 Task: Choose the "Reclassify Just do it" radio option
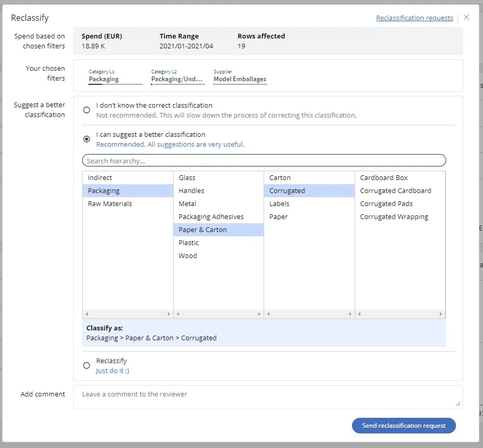(87, 365)
